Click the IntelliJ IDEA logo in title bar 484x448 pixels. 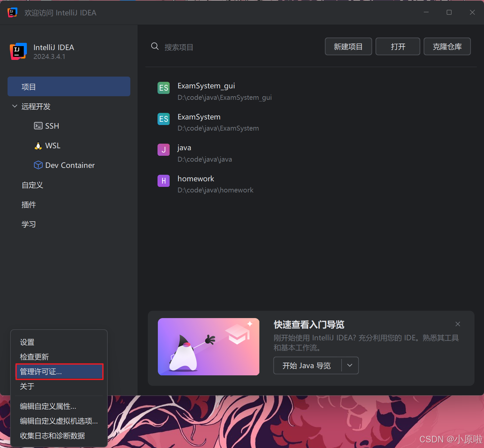pos(12,12)
